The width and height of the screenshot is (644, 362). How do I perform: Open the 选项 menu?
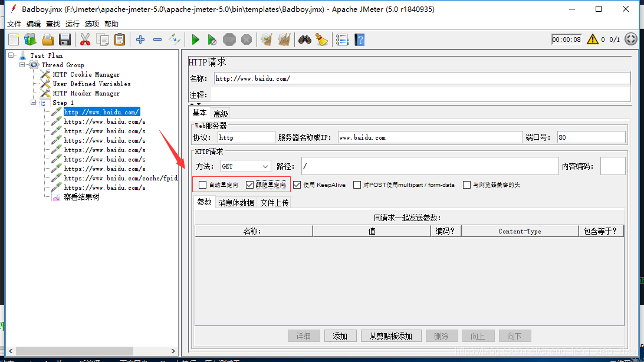pyautogui.click(x=91, y=24)
